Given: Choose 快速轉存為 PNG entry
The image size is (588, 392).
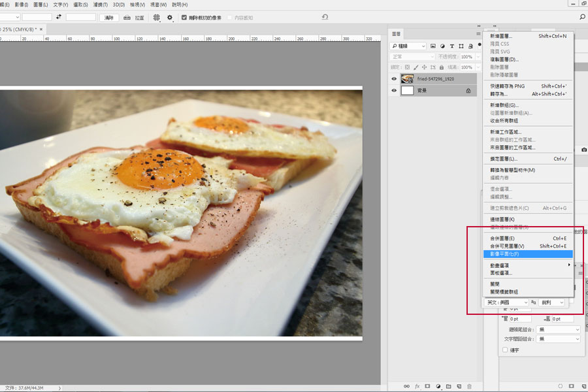Looking at the screenshot, I should 528,86.
